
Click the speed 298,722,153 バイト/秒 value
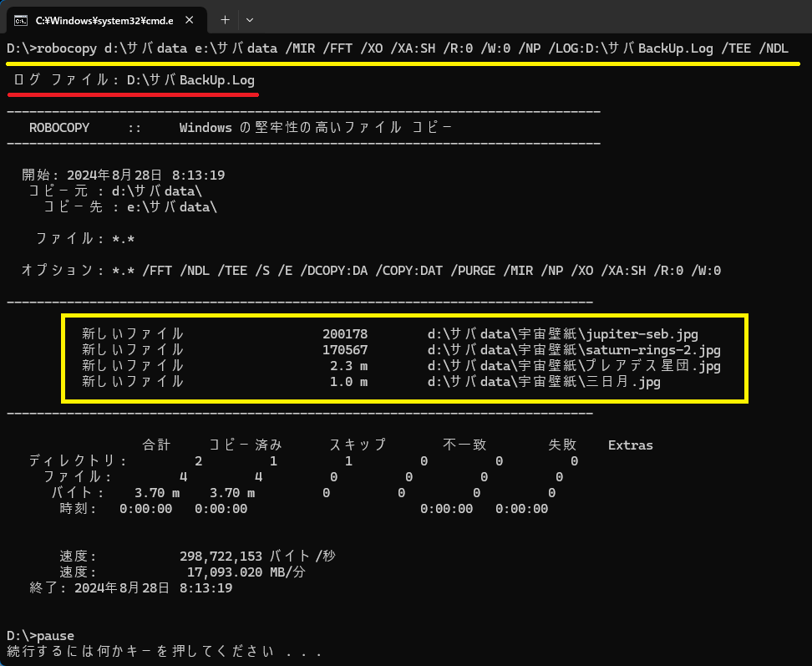257,557
